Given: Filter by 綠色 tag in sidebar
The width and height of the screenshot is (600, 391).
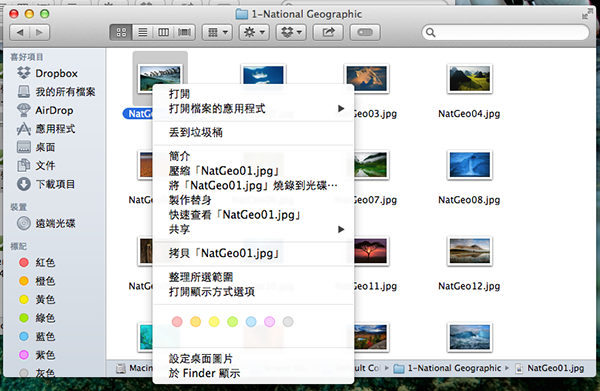Looking at the screenshot, I should click(37, 318).
